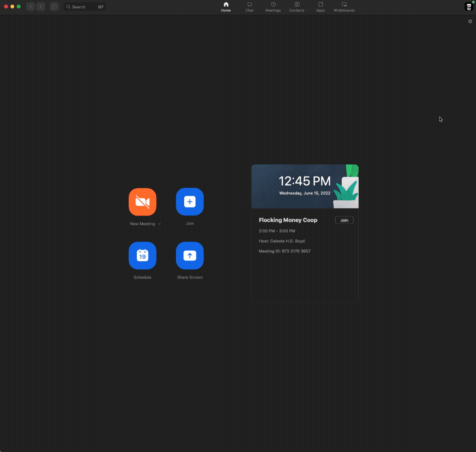
Task: Click the Meeting ID 973 3170 3657 text
Action: (285, 251)
